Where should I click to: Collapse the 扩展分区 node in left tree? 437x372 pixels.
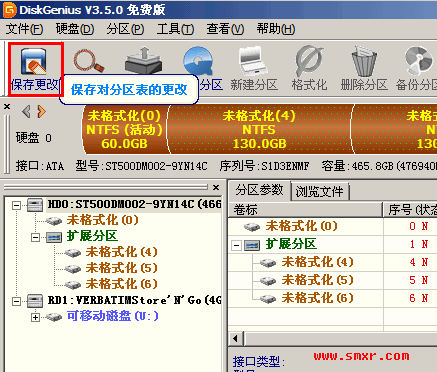35,237
